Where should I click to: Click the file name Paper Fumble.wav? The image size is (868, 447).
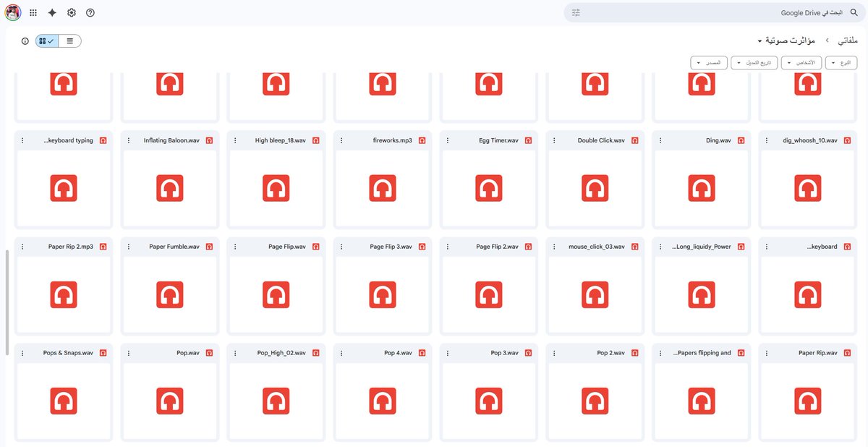pyautogui.click(x=174, y=247)
